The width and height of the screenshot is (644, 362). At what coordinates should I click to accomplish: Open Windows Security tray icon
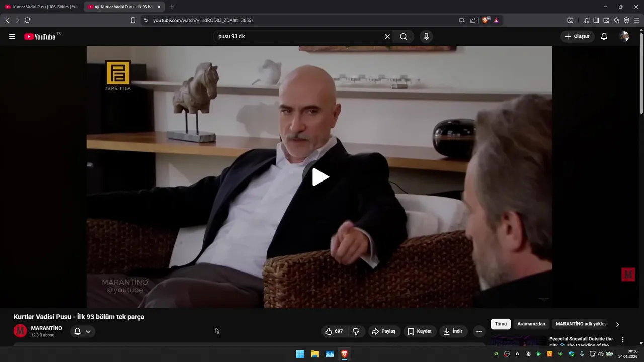pyautogui.click(x=571, y=354)
